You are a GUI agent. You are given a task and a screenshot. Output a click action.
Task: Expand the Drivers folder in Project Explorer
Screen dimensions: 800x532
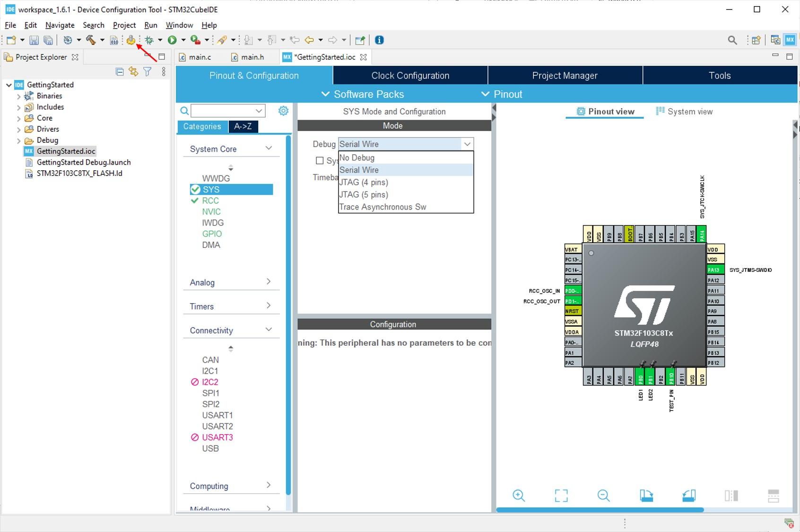tap(18, 129)
